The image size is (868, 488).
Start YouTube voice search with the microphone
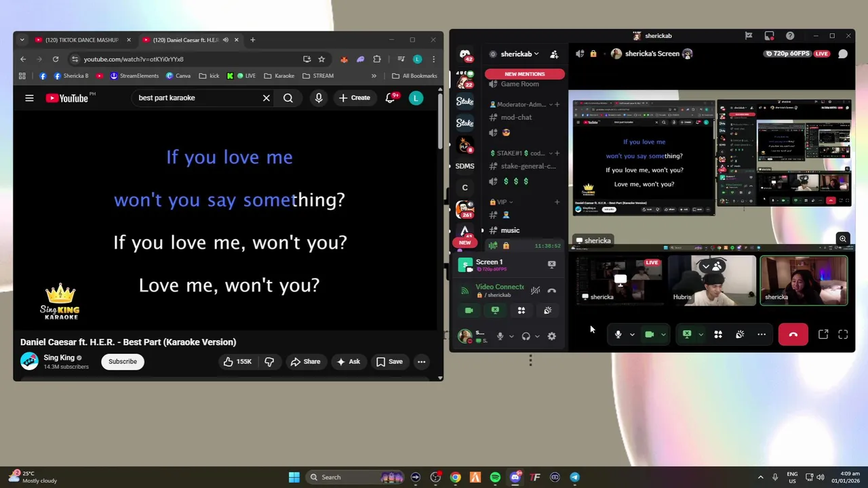[319, 98]
